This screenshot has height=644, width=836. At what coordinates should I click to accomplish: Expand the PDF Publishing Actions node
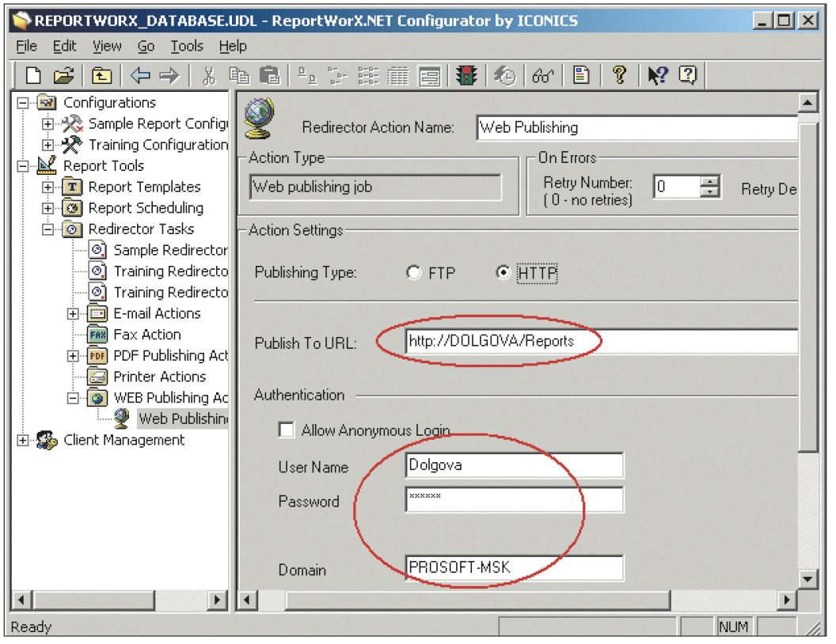click(x=73, y=356)
